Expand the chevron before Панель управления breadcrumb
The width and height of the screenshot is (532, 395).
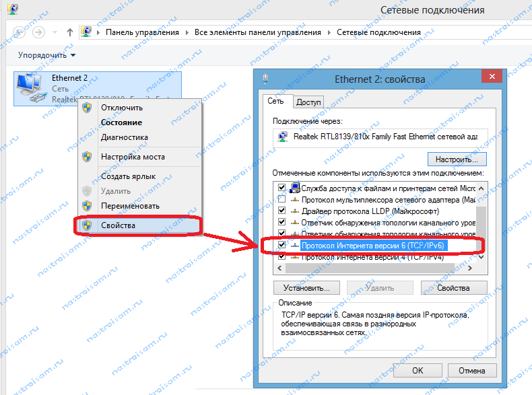click(98, 32)
